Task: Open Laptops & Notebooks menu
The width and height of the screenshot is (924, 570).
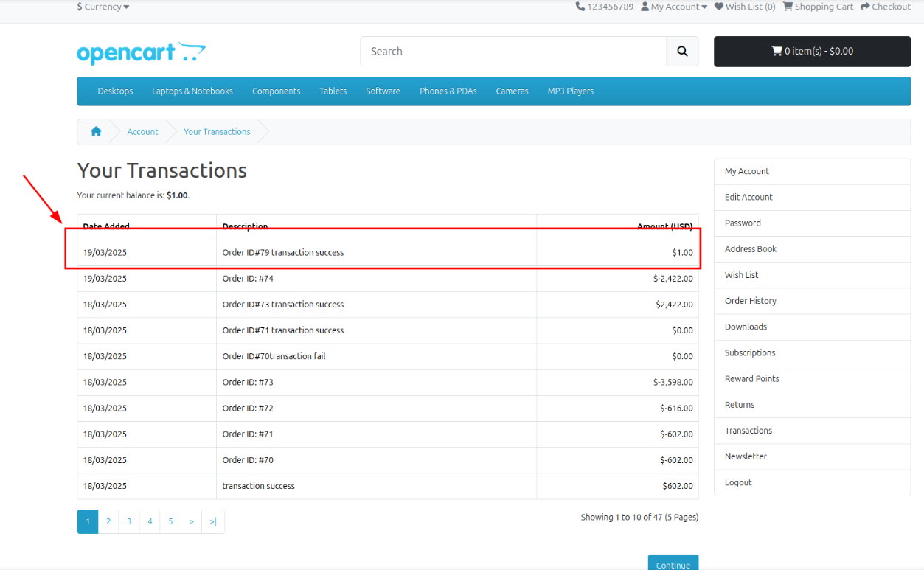Action: point(192,91)
